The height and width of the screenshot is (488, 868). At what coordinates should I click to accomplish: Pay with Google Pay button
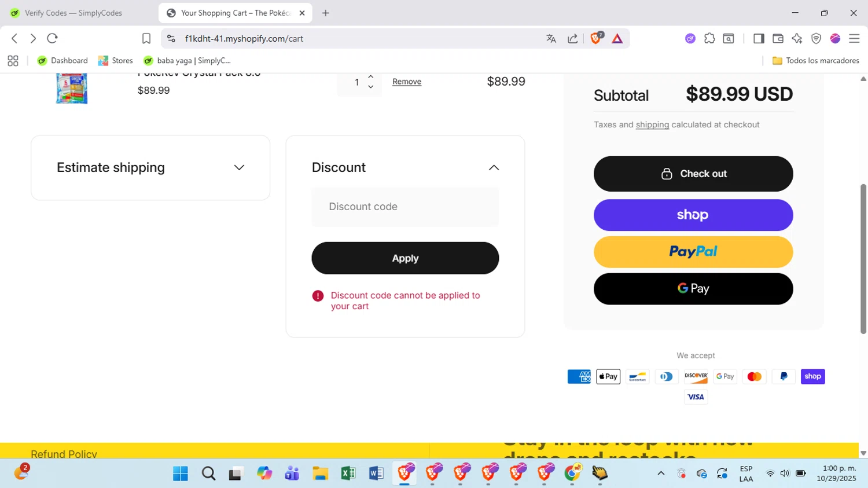pyautogui.click(x=693, y=289)
